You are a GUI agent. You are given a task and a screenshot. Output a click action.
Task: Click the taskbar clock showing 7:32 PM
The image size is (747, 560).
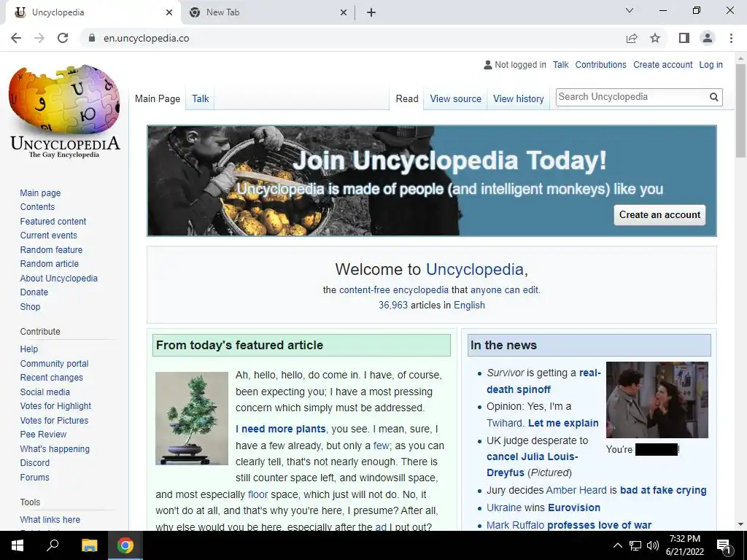[x=684, y=545]
